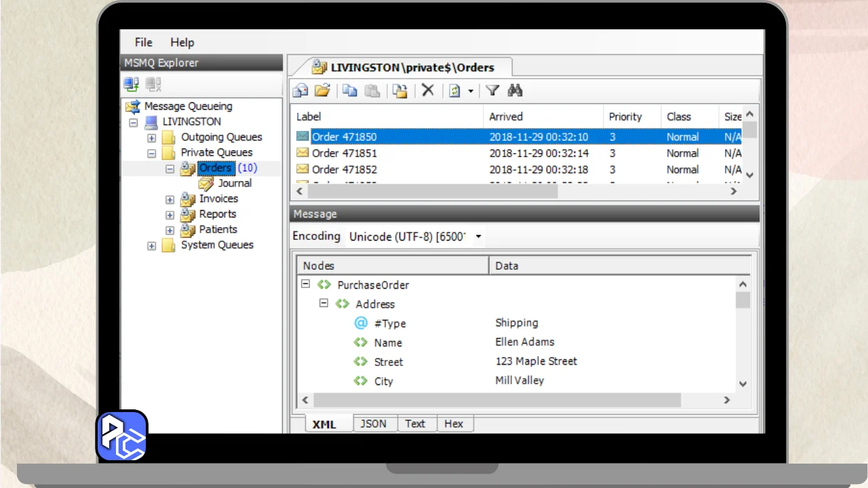Collapse the Private Queues node

(x=152, y=153)
